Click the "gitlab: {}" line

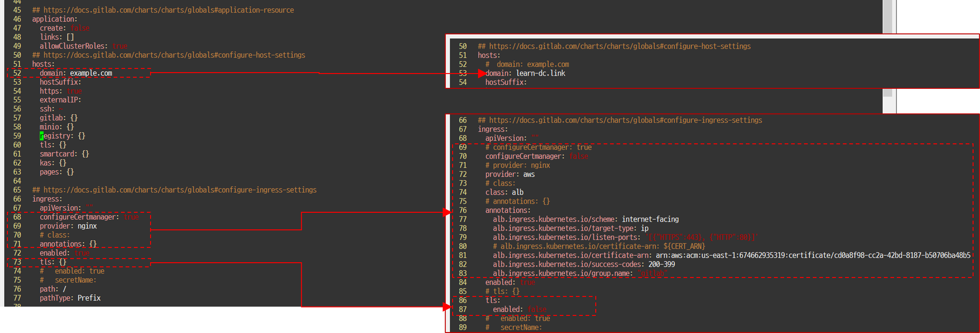(59, 118)
